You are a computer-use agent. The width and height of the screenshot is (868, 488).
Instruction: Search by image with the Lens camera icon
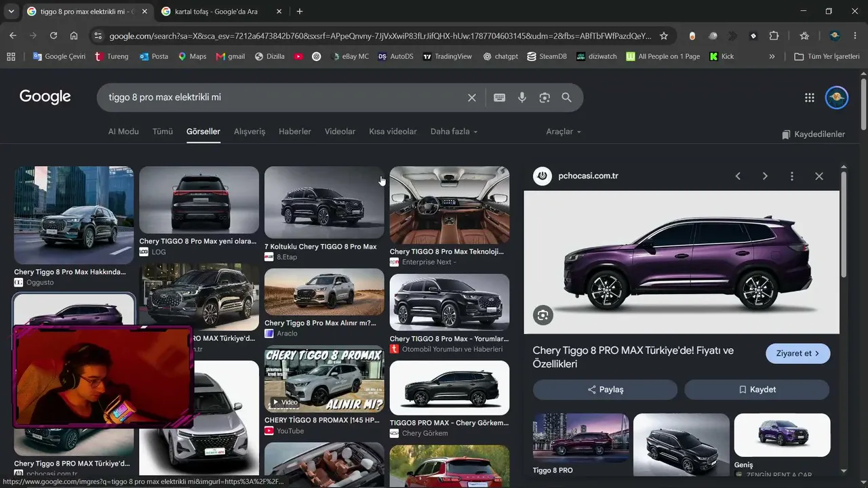coord(545,98)
